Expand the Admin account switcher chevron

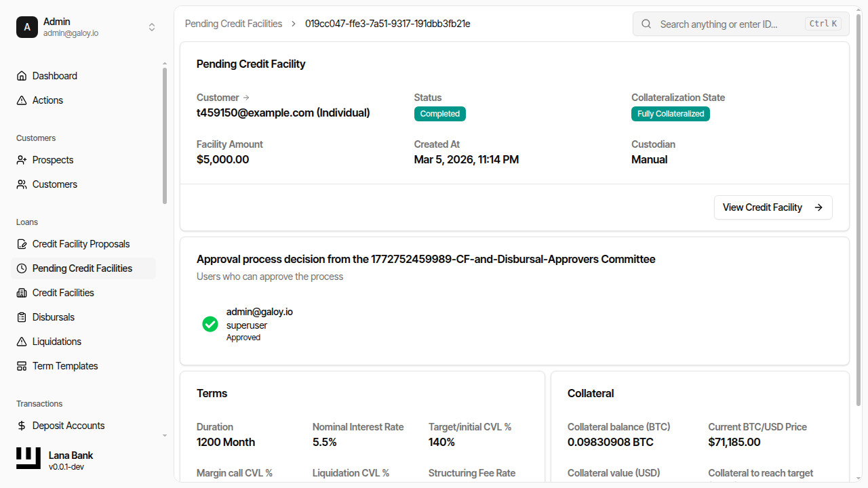[x=152, y=27]
